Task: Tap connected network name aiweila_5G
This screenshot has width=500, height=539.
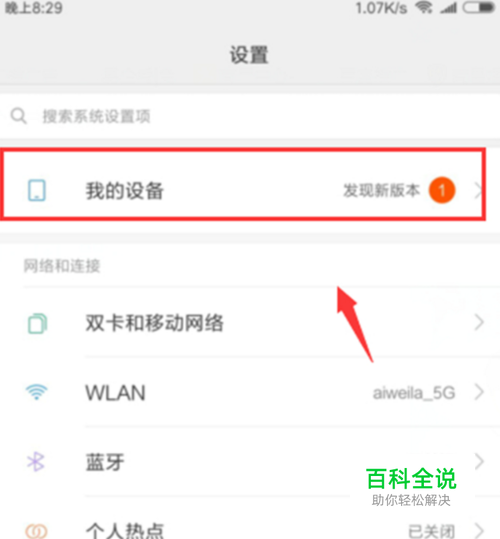Action: pyautogui.click(x=414, y=393)
